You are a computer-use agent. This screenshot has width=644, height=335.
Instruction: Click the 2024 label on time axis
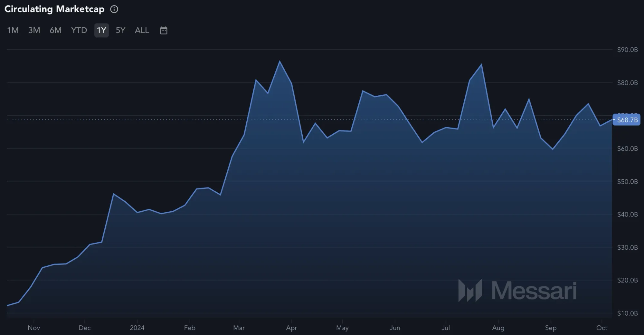[x=137, y=328]
